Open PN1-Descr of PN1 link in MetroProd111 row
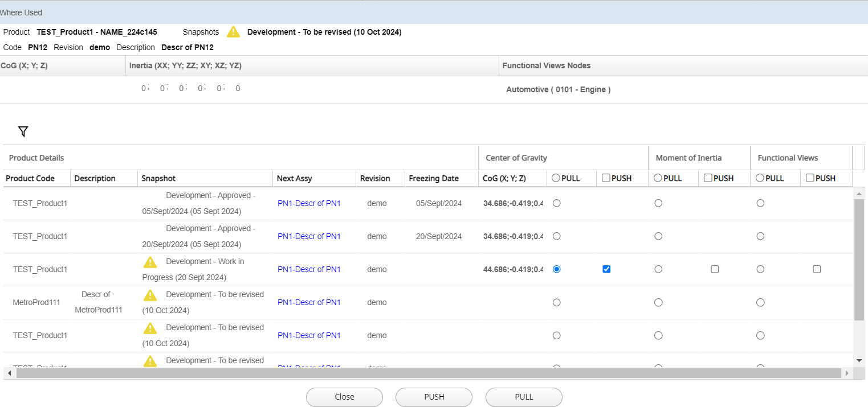Viewport: 868px width, 407px height. click(x=309, y=302)
